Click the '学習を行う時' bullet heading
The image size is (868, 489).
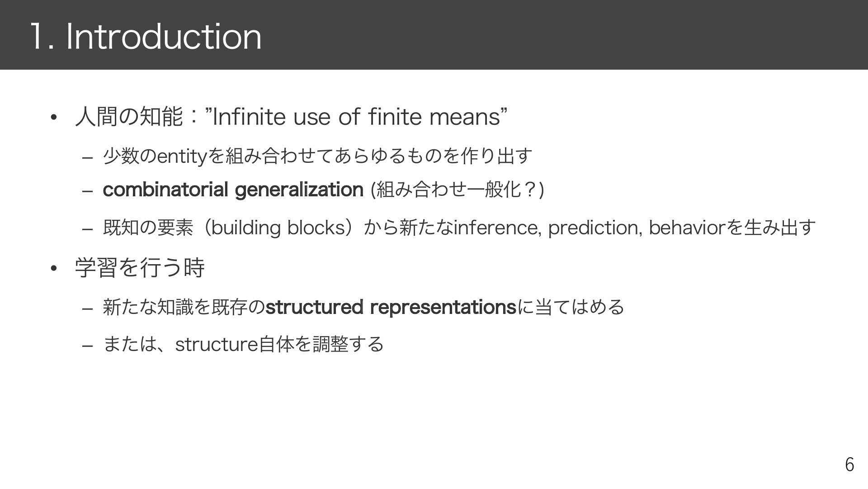click(x=140, y=267)
